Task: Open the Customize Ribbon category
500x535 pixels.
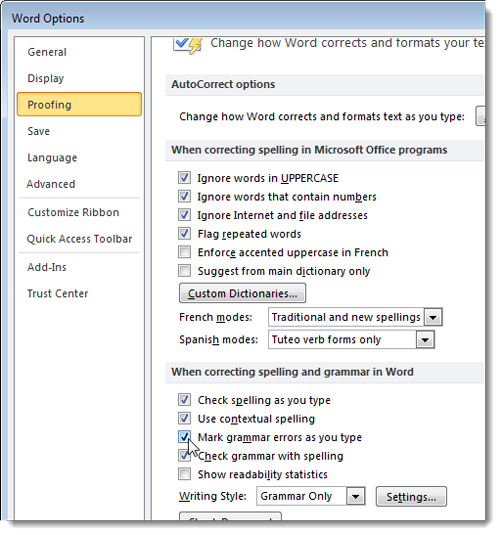Action: pos(73,212)
